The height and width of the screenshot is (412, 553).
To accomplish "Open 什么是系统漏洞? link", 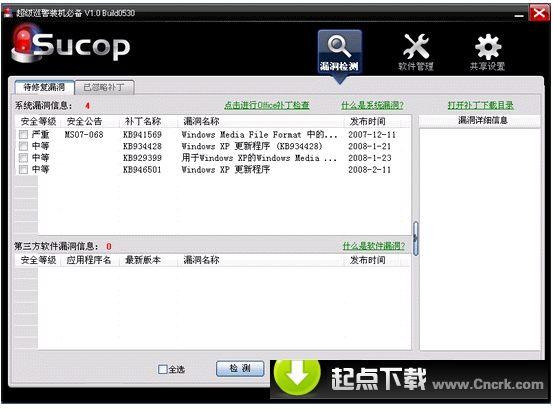I will click(372, 105).
